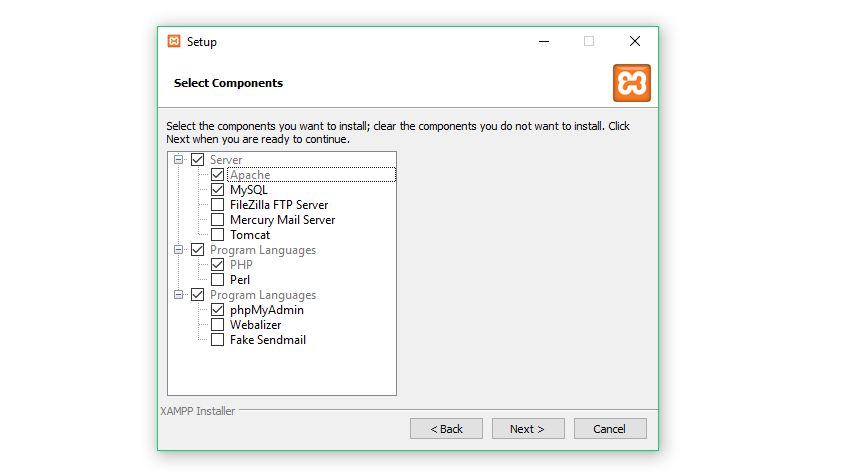Image resolution: width=850 pixels, height=476 pixels.
Task: Select the Fake Sendmail label
Action: tap(268, 340)
